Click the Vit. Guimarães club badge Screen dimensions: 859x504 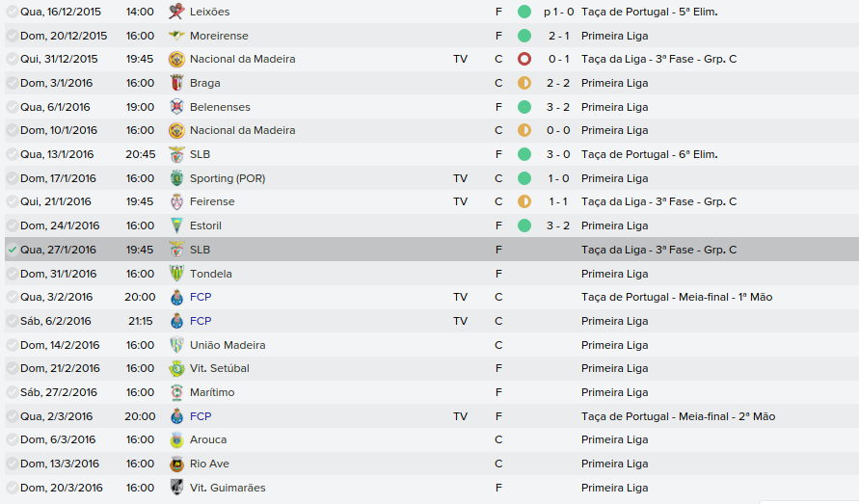[175, 488]
